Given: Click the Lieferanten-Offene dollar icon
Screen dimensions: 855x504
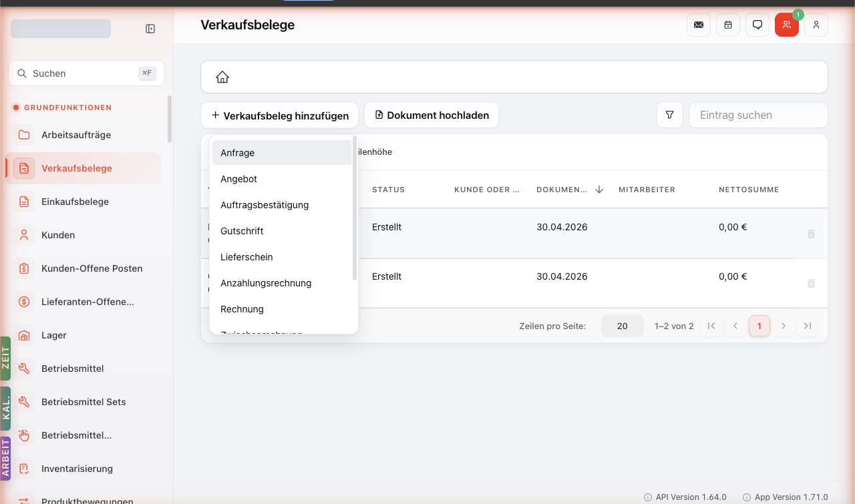Looking at the screenshot, I should pos(24,302).
